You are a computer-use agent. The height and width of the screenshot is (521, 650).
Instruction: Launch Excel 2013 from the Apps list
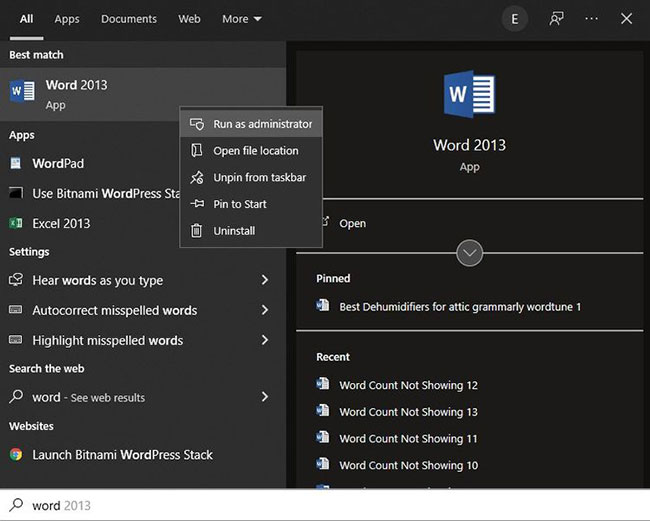coord(60,223)
